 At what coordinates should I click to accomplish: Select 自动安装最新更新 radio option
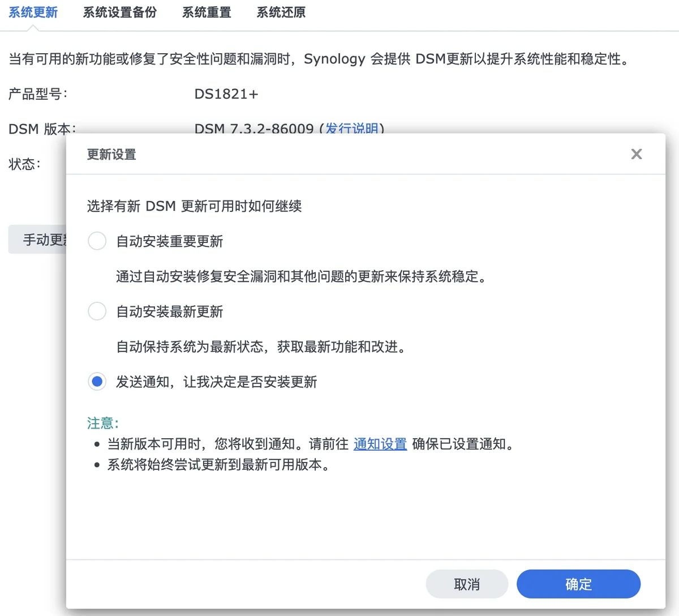click(97, 311)
